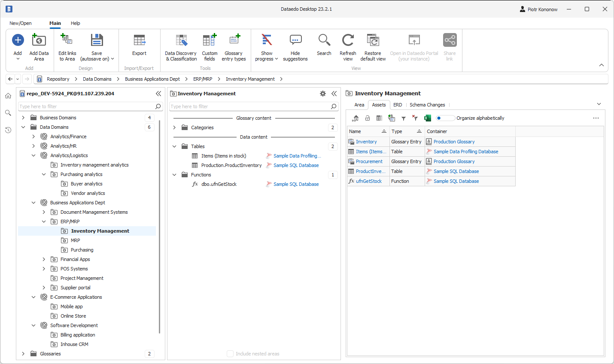
Task: Open the Help ribbon tab
Action: click(76, 23)
